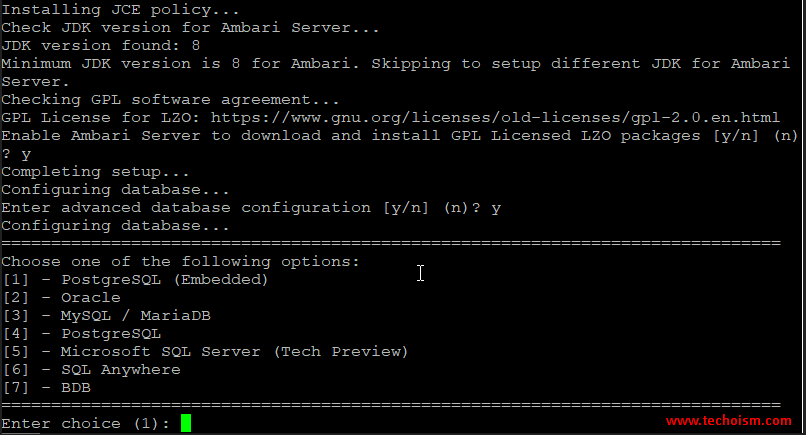Click 'Choose one of the following options' heading
The width and height of the screenshot is (806, 435).
(180, 262)
